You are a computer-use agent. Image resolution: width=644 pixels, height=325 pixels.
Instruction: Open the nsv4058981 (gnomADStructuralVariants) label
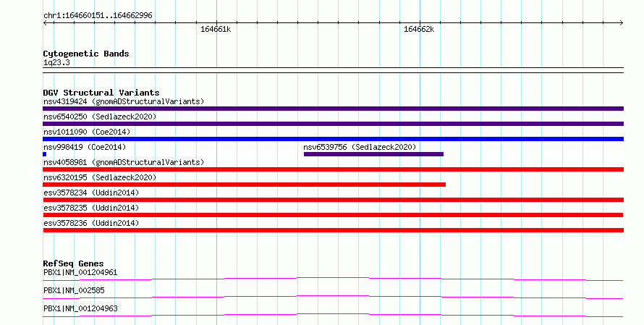[x=124, y=162]
